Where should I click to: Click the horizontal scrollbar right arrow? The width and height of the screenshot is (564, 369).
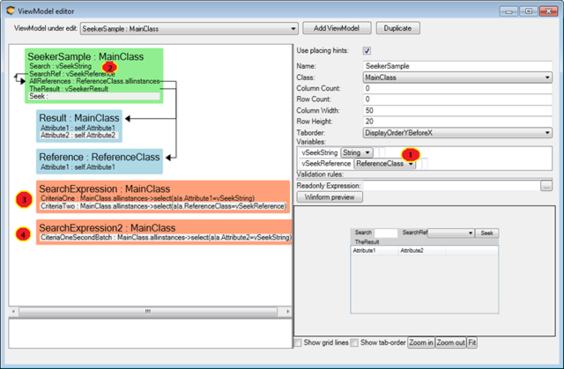click(x=288, y=311)
